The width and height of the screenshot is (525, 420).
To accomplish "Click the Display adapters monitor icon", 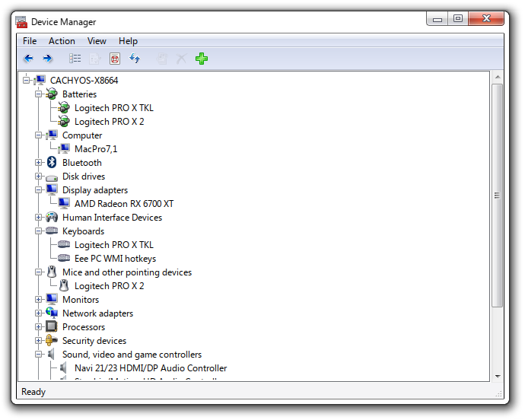I will coord(52,189).
